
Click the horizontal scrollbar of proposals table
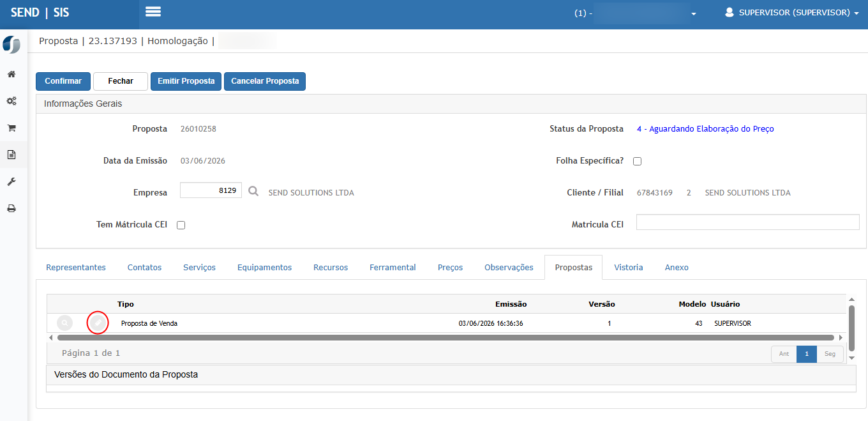445,337
